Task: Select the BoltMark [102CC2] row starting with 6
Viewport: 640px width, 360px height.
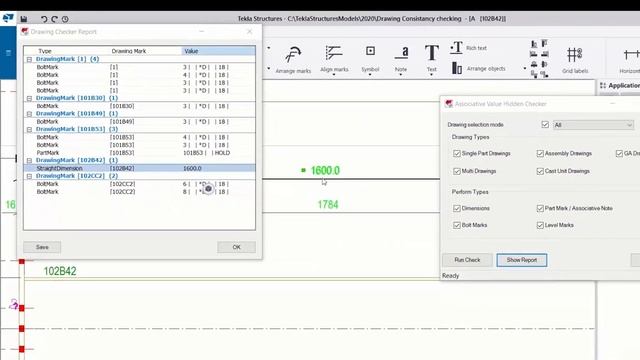Action: point(140,184)
